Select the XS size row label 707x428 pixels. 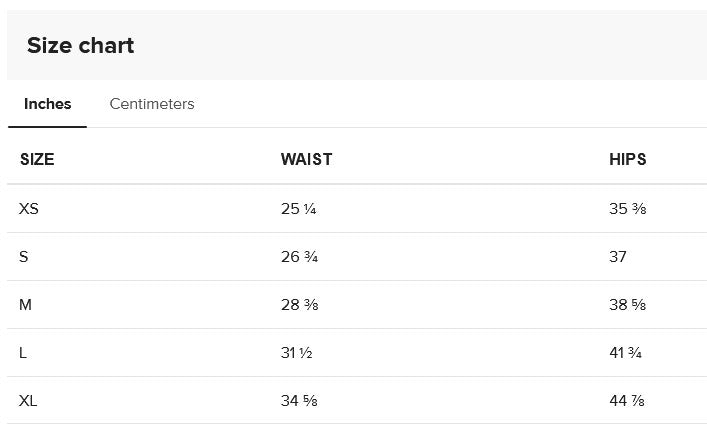pyautogui.click(x=29, y=209)
